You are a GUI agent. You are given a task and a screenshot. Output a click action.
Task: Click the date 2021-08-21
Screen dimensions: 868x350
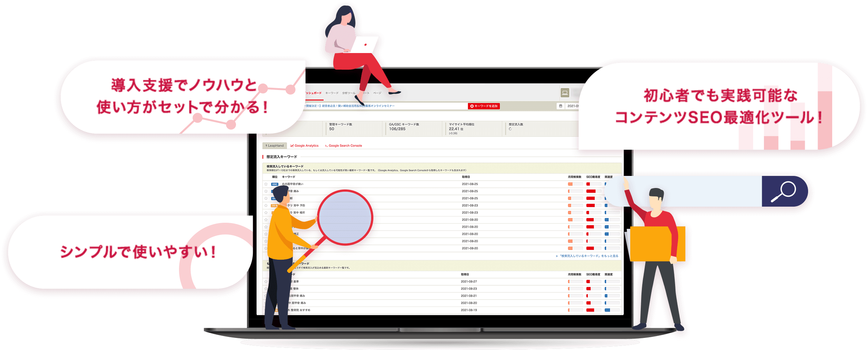469,296
